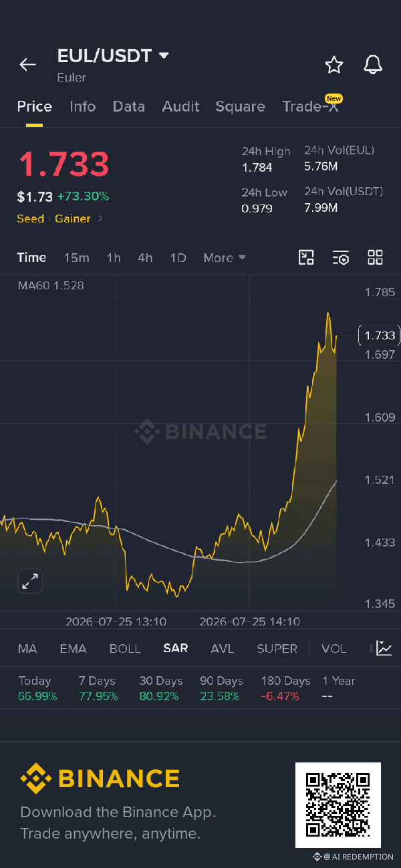401x868 pixels.
Task: Select the 15m chart interval
Action: (x=76, y=257)
